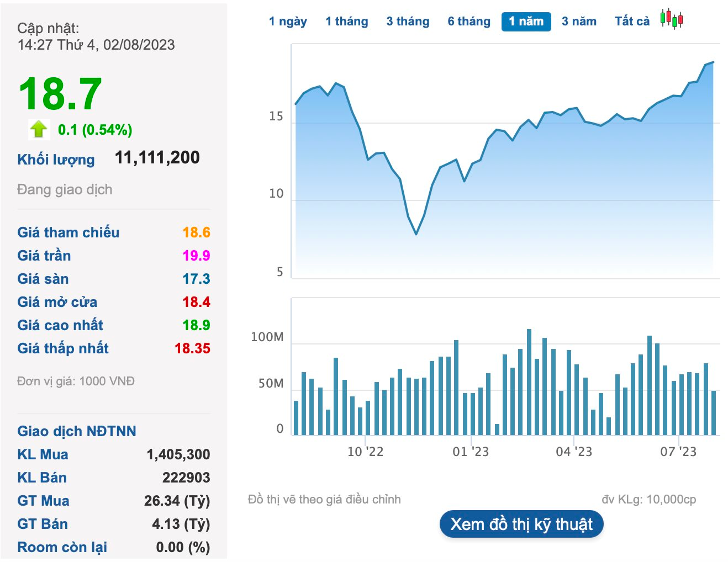The height and width of the screenshot is (562, 728).
Task: Click the KL Mua value 1,405,300
Action: click(178, 454)
